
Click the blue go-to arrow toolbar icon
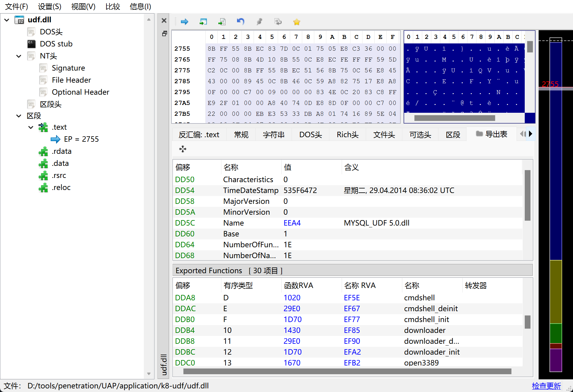(184, 22)
